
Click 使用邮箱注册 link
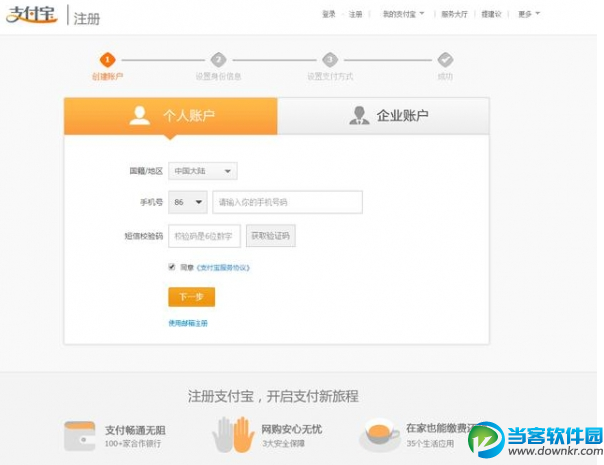pos(188,323)
